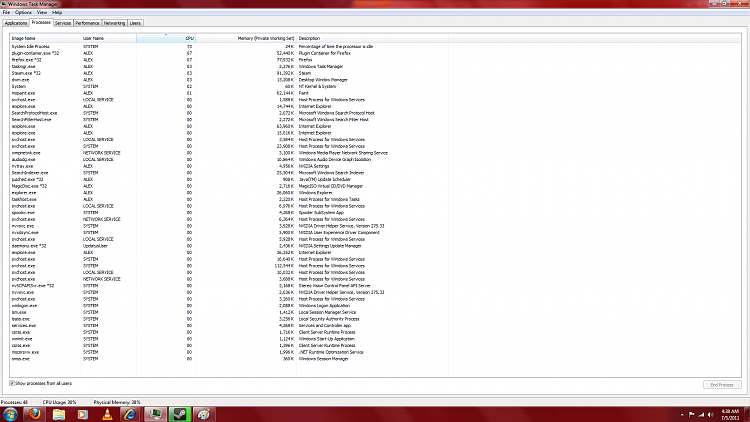
Task: Switch to the Networking tab
Action: 114,23
